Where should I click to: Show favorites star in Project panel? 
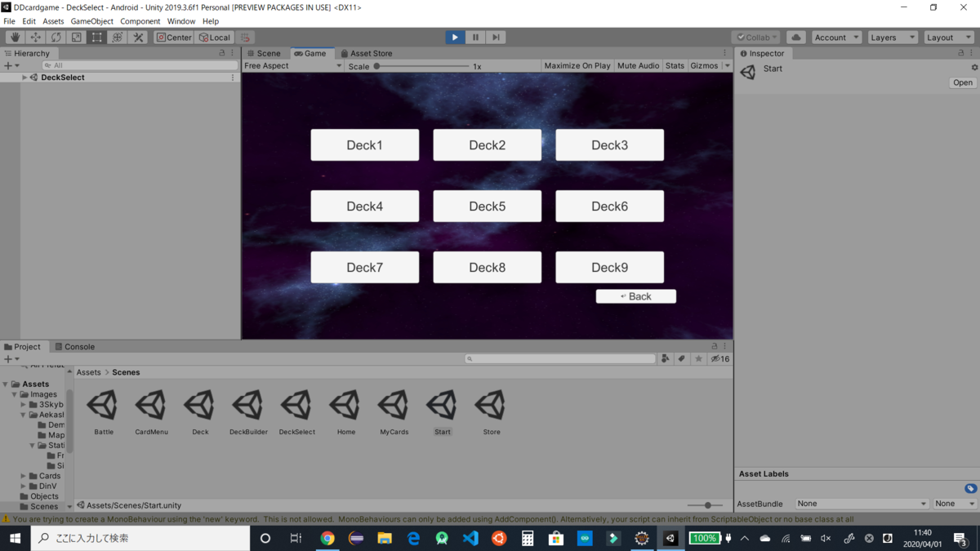coord(698,358)
